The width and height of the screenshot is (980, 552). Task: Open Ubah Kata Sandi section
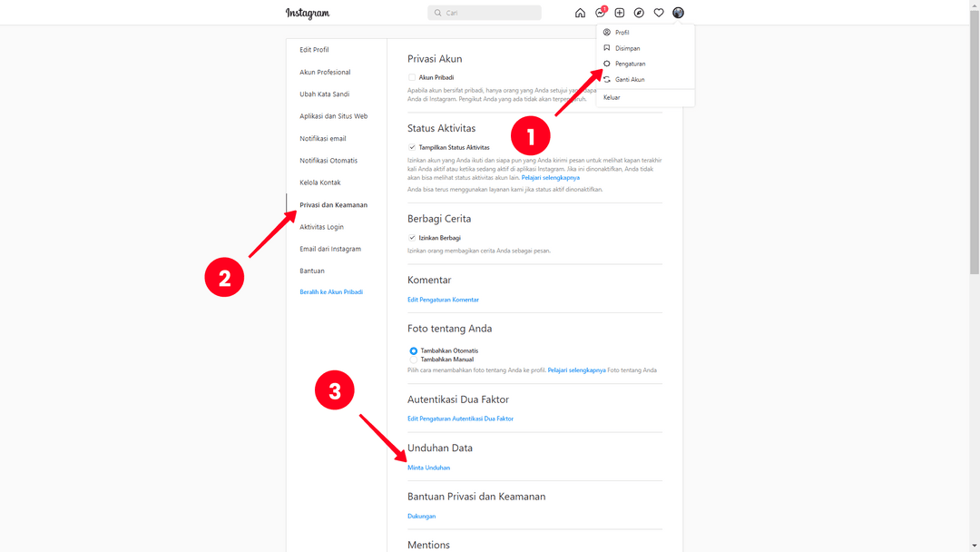point(324,94)
